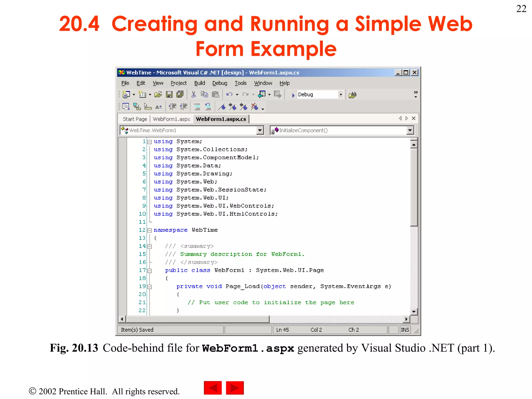This screenshot has height=399, width=532.
Task: Open the Debug configuration dropdown
Action: tap(341, 95)
